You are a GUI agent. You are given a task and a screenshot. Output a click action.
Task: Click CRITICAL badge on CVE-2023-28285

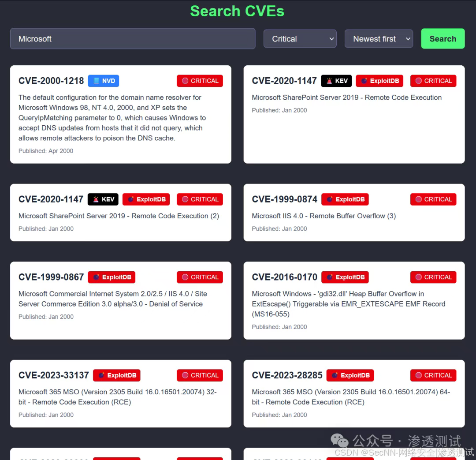[x=433, y=375]
